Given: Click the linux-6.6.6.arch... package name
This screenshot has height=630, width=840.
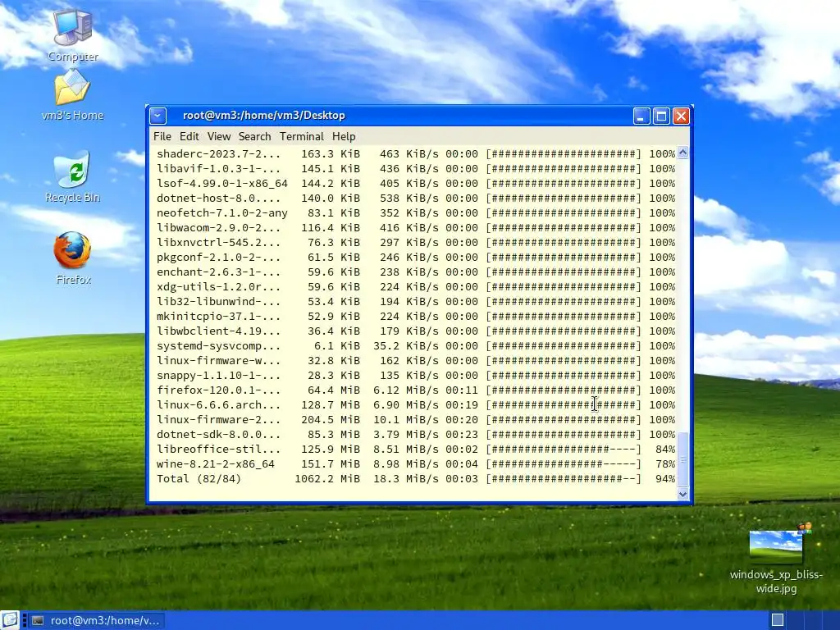Looking at the screenshot, I should click(218, 405).
